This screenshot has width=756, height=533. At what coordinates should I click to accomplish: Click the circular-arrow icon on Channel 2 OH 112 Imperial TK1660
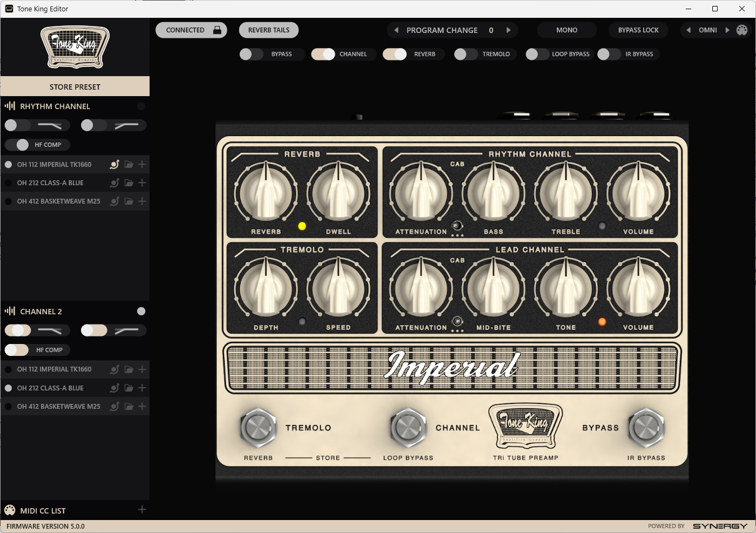tap(114, 369)
